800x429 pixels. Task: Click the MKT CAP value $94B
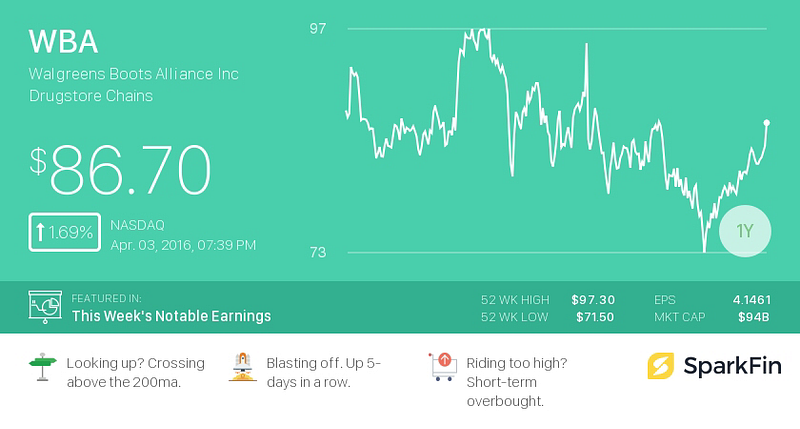point(754,317)
